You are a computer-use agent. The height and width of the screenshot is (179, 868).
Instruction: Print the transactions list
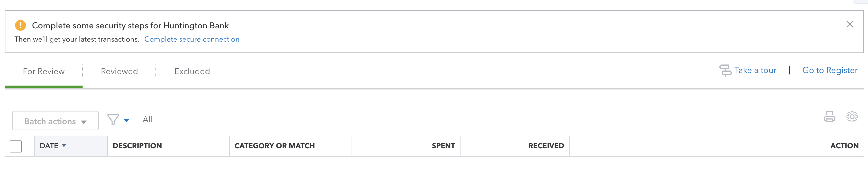(x=829, y=117)
